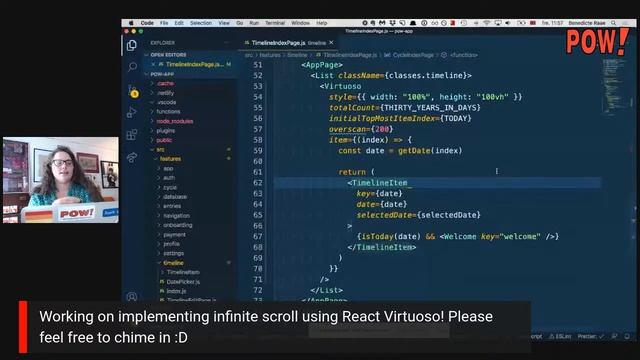
Task: Click the AirPlay display icon in the menu bar
Action: [498, 23]
